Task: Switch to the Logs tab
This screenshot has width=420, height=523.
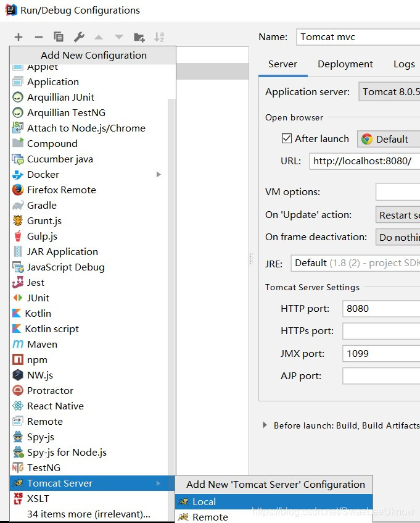Action: 404,64
